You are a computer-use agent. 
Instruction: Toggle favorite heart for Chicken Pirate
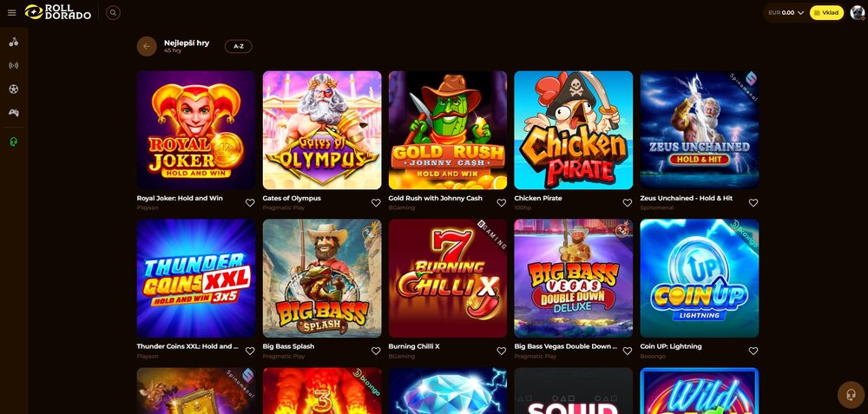tap(628, 202)
